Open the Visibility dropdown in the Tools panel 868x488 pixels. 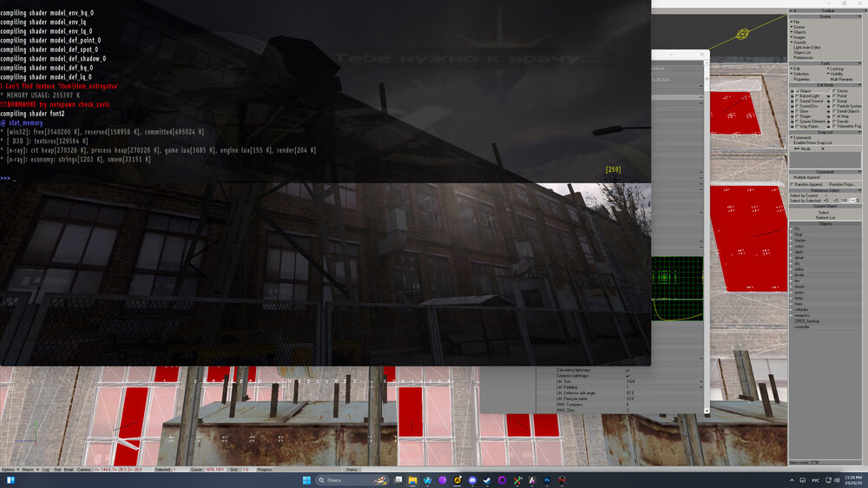[835, 74]
